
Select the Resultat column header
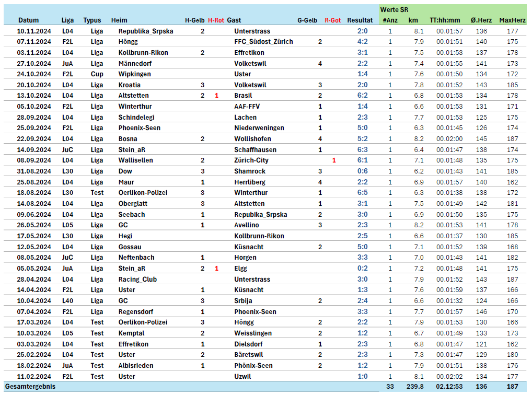360,20
